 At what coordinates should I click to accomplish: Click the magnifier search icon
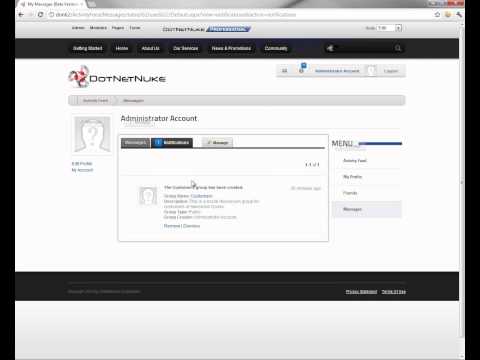[398, 48]
